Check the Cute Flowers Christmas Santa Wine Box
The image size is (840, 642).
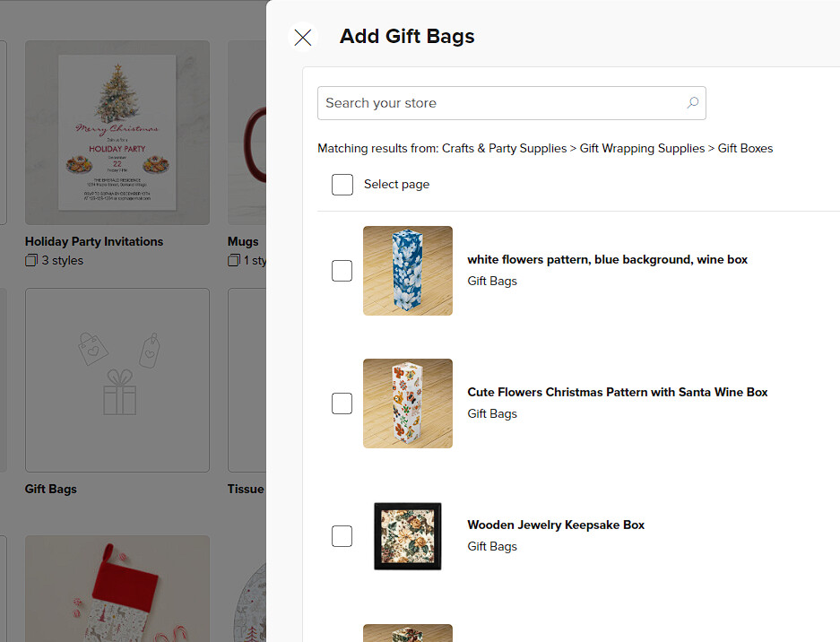pos(342,403)
